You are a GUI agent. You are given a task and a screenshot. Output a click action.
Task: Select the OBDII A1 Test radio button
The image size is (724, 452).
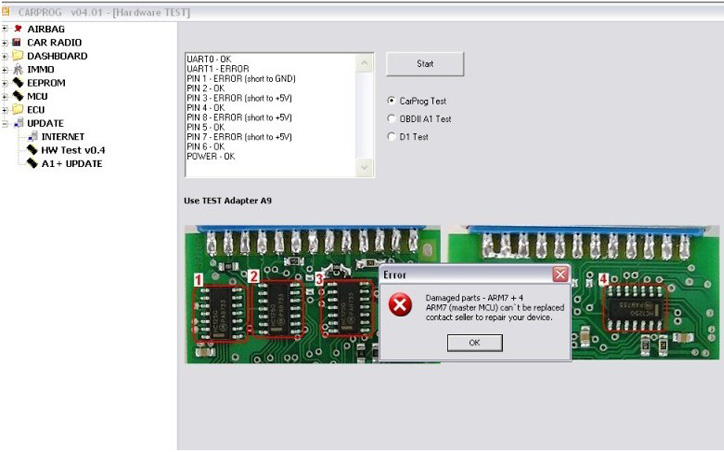point(392,118)
